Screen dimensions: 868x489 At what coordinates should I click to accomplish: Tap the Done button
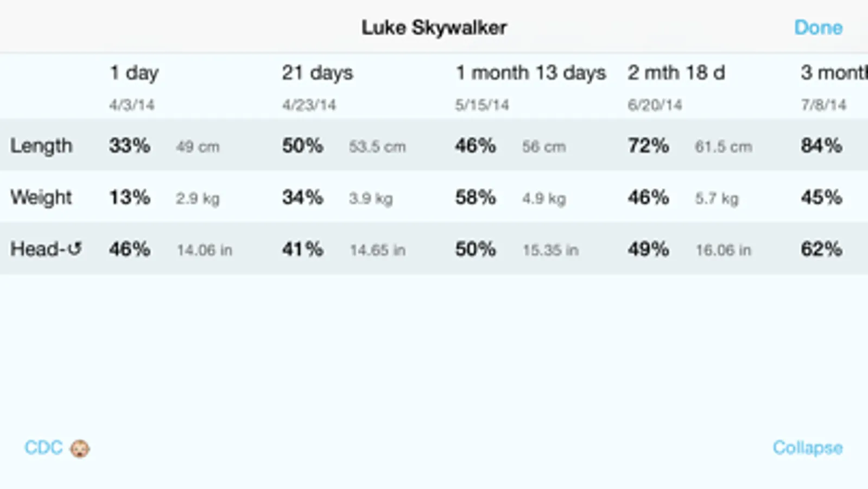pos(818,28)
